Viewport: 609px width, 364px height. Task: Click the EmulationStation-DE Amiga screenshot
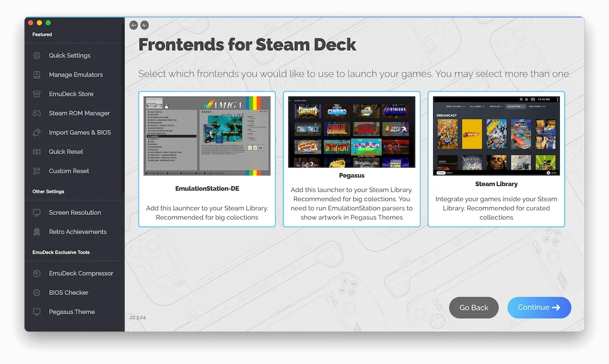207,136
